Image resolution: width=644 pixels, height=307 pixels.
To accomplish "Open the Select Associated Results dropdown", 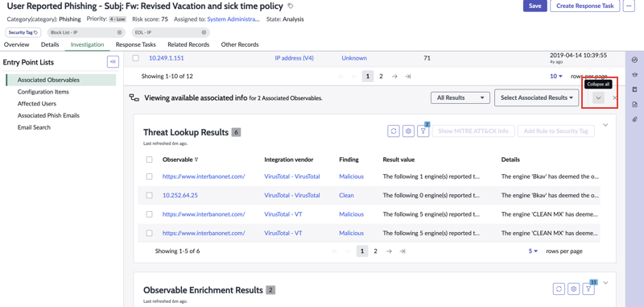I will (x=536, y=97).
